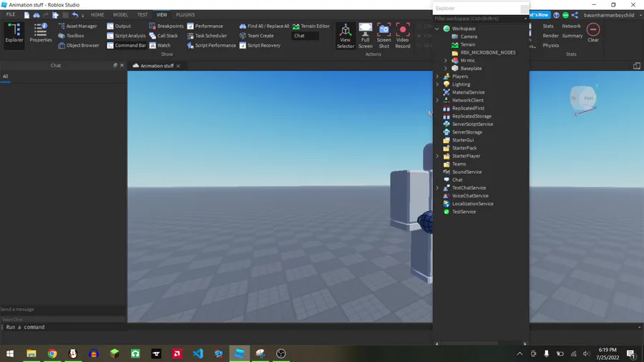Show Network stats
The height and width of the screenshot is (362, 644).
[571, 26]
